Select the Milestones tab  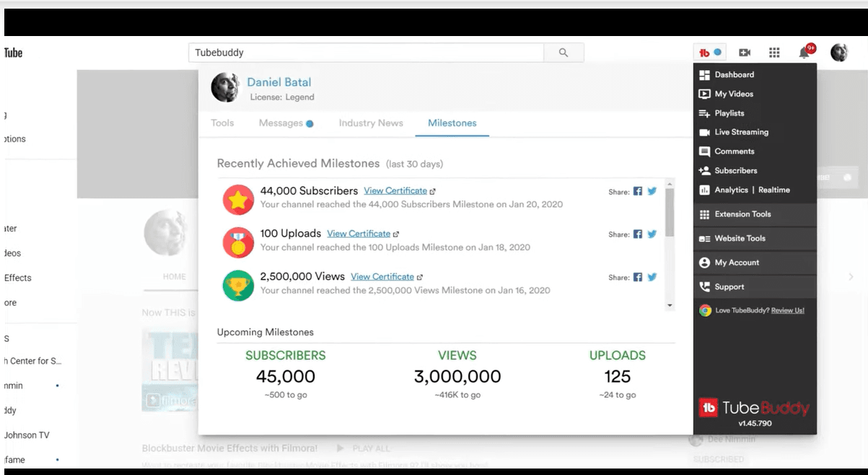[452, 123]
